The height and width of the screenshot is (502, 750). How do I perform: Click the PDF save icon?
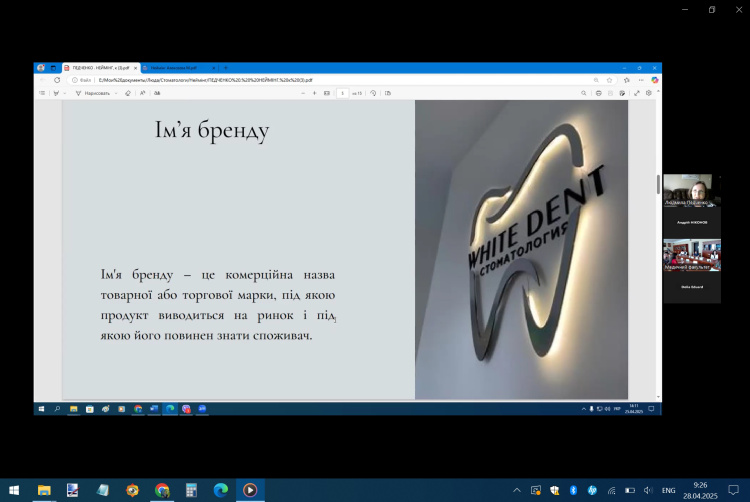tap(610, 93)
